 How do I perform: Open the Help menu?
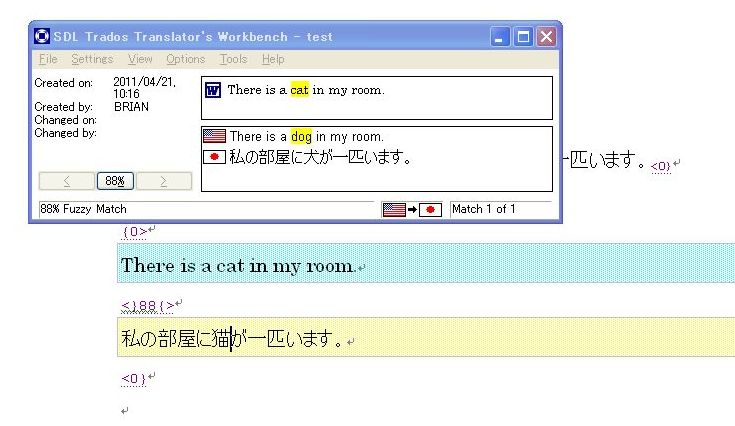(x=273, y=59)
